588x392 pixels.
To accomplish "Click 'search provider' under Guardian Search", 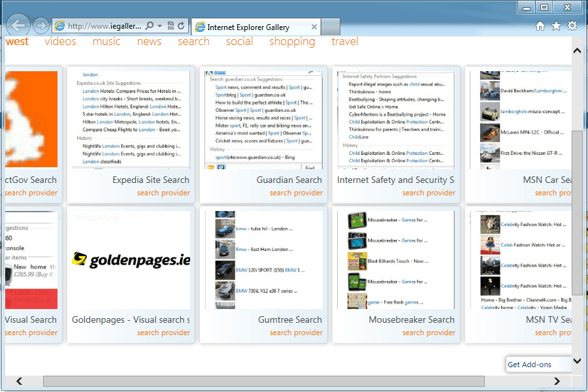I will coord(296,193).
